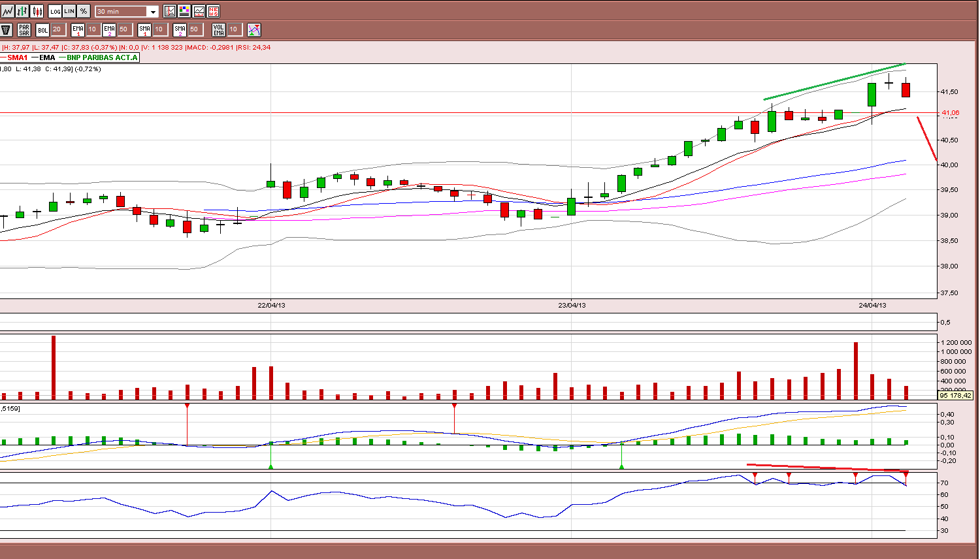The width and height of the screenshot is (980, 559).
Task: Click the 1 200 000 volume axis label
Action: click(x=956, y=342)
